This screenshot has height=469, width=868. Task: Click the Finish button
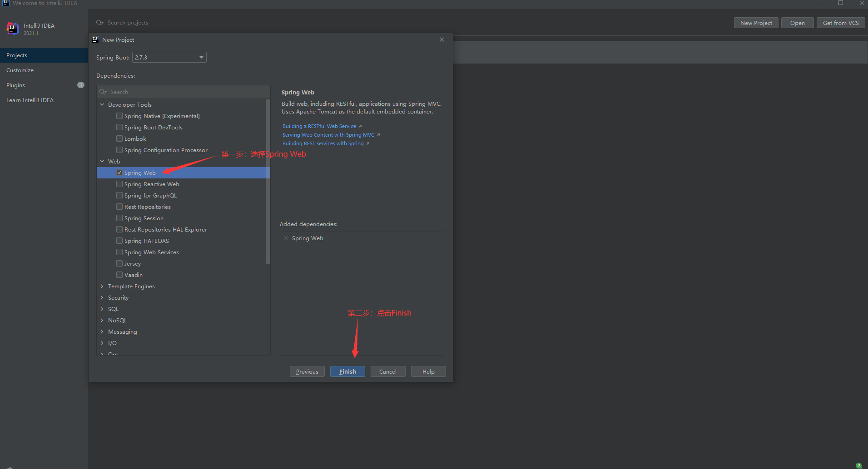347,371
